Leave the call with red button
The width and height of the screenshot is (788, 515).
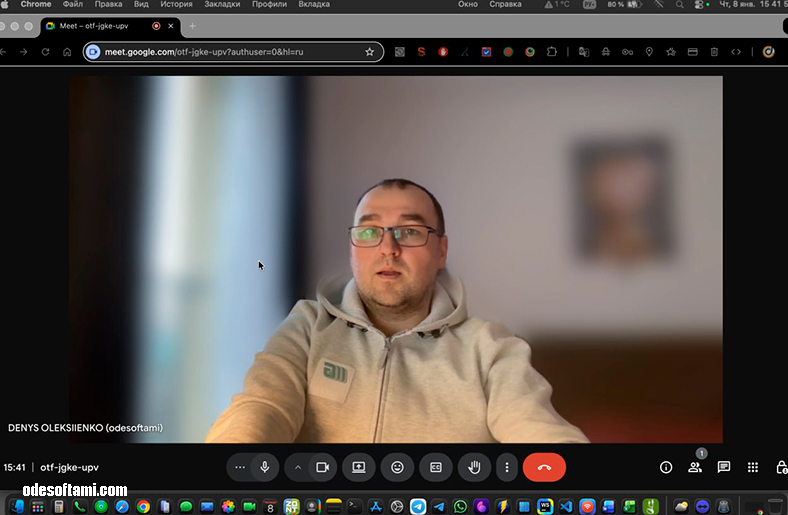click(544, 467)
